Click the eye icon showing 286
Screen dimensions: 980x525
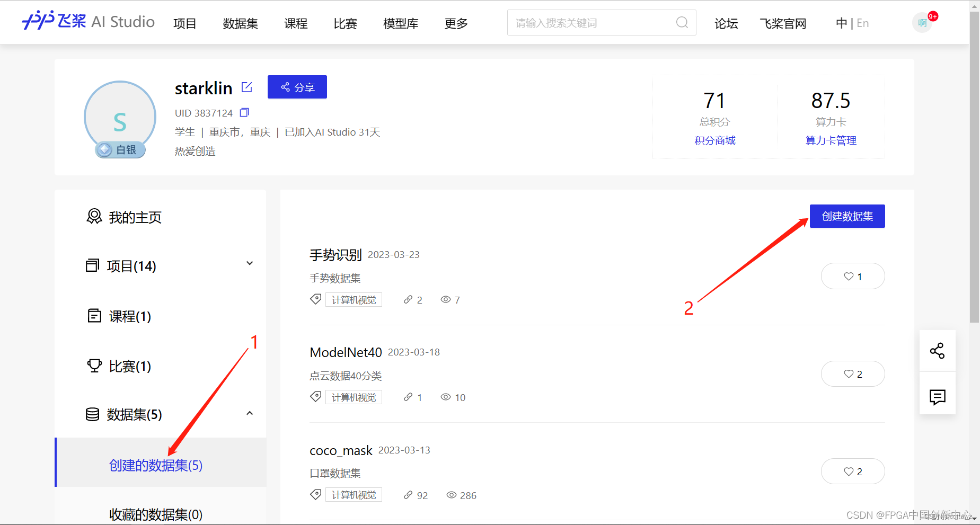pos(452,495)
